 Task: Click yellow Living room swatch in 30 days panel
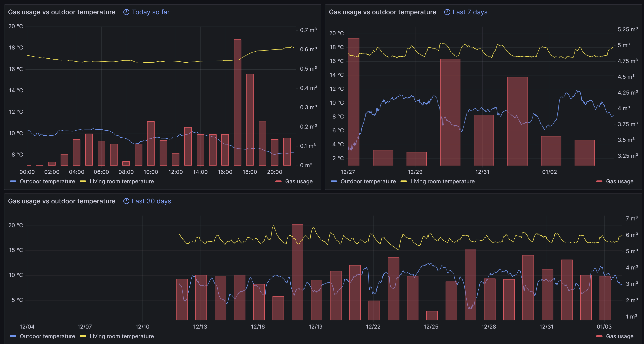tap(83, 336)
